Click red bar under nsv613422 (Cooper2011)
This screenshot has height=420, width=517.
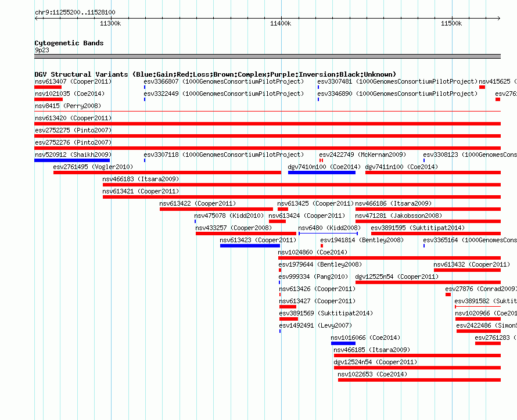click(x=216, y=209)
